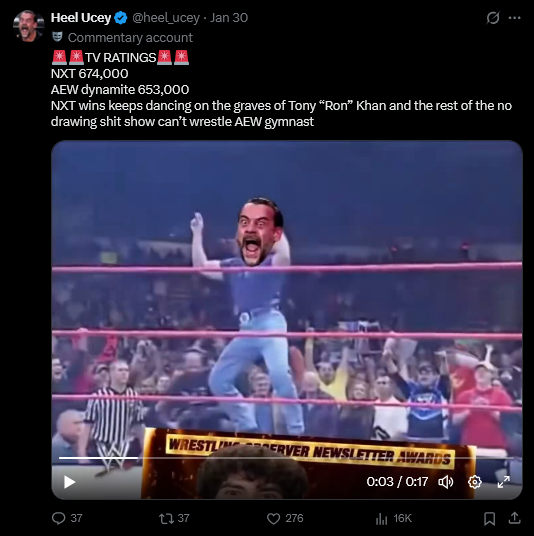Click the reply speech bubble icon
The height and width of the screenshot is (536, 534).
tap(58, 518)
